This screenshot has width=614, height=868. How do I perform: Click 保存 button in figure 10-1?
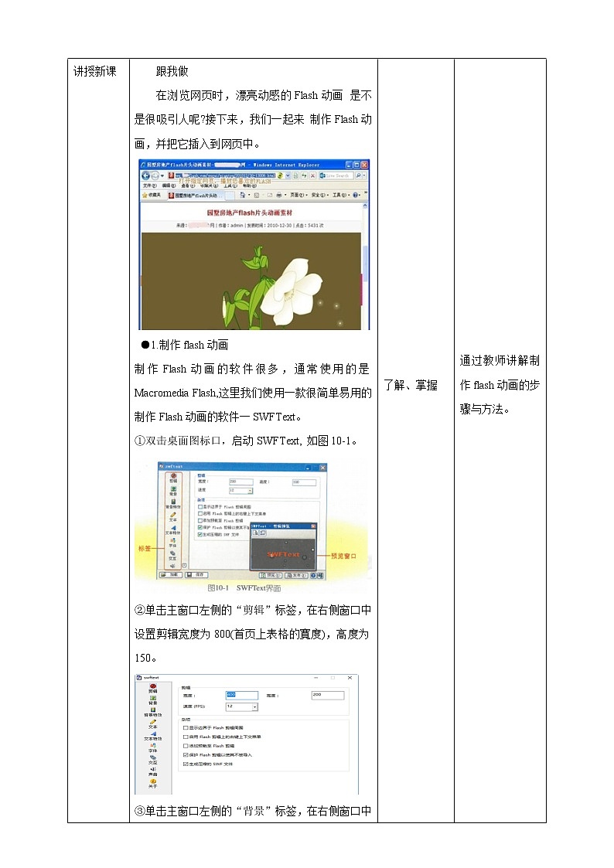[196, 575]
